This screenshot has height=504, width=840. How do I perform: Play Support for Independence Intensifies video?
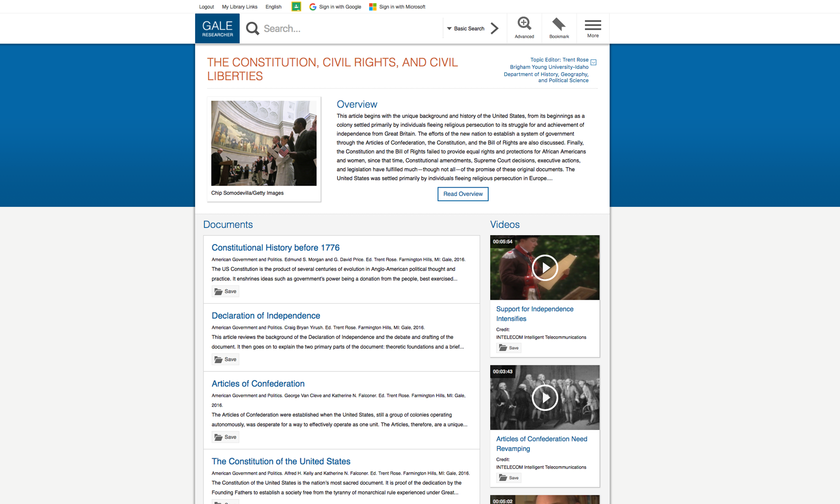(545, 267)
